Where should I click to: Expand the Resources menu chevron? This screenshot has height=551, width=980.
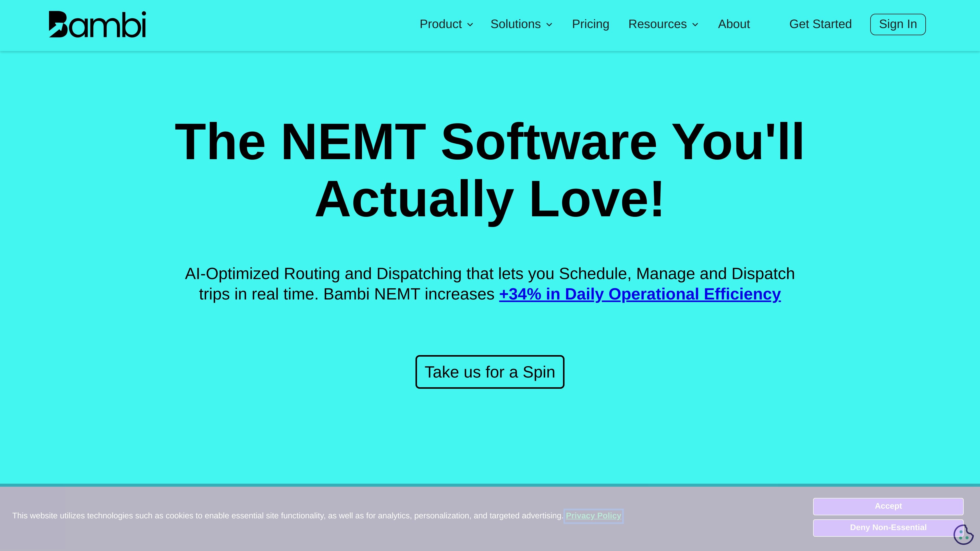tap(695, 25)
